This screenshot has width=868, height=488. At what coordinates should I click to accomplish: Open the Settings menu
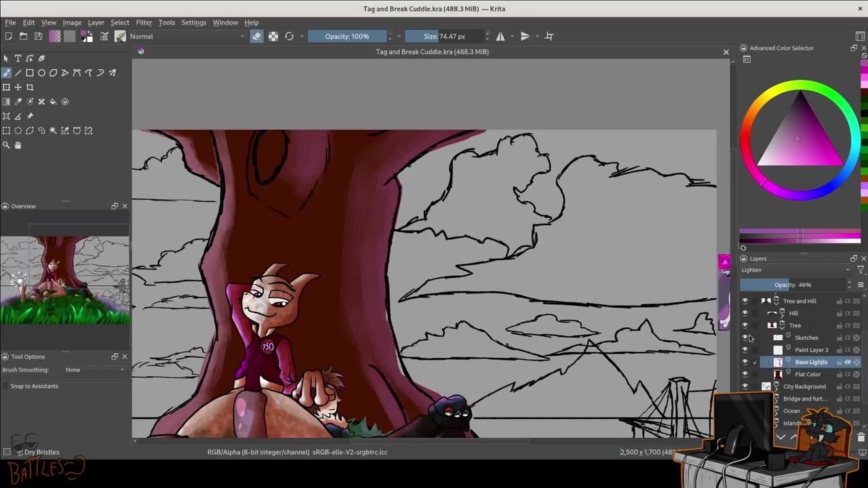[x=193, y=22]
